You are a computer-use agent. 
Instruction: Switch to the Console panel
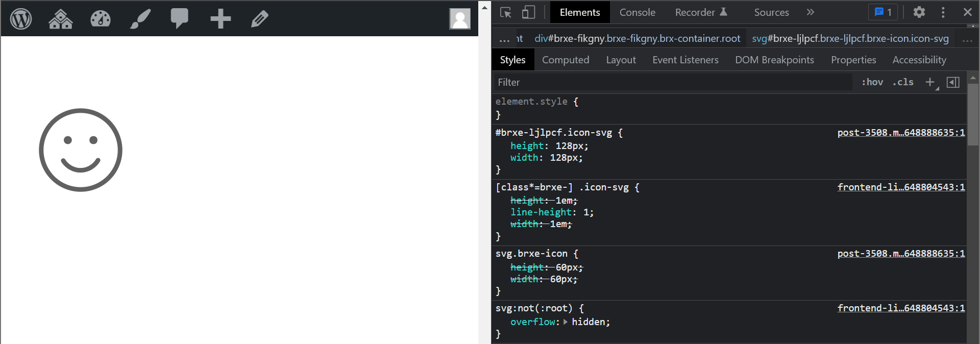(x=637, y=12)
